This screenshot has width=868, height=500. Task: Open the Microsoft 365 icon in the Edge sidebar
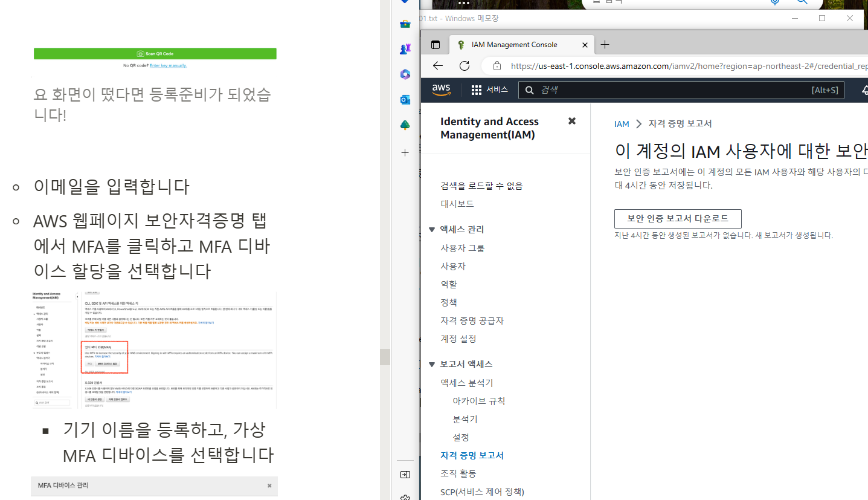[x=405, y=74]
